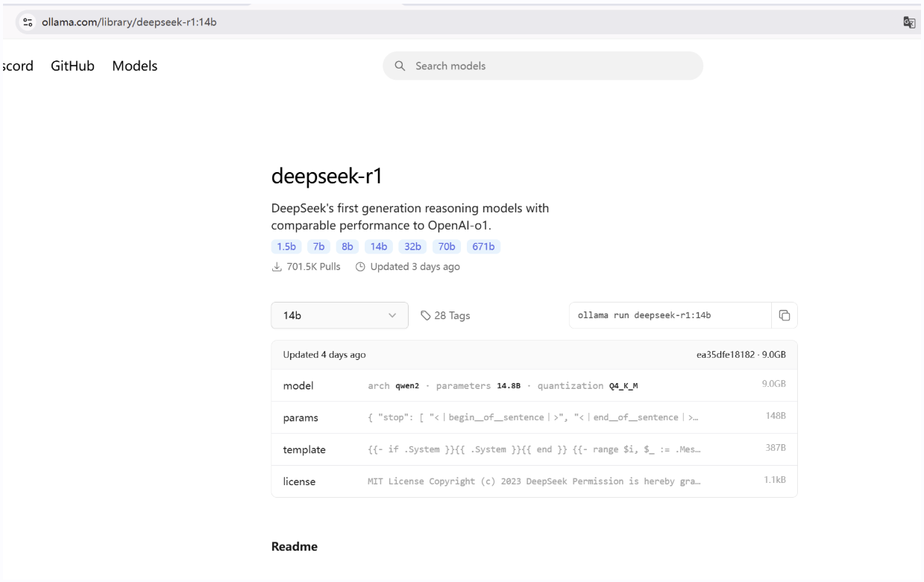
Task: Select the 14b size tag
Action: tap(380, 247)
